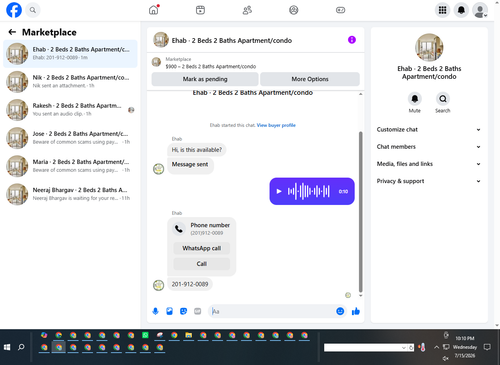Follow the View buyer profile link
The height and width of the screenshot is (365, 500).
[276, 125]
